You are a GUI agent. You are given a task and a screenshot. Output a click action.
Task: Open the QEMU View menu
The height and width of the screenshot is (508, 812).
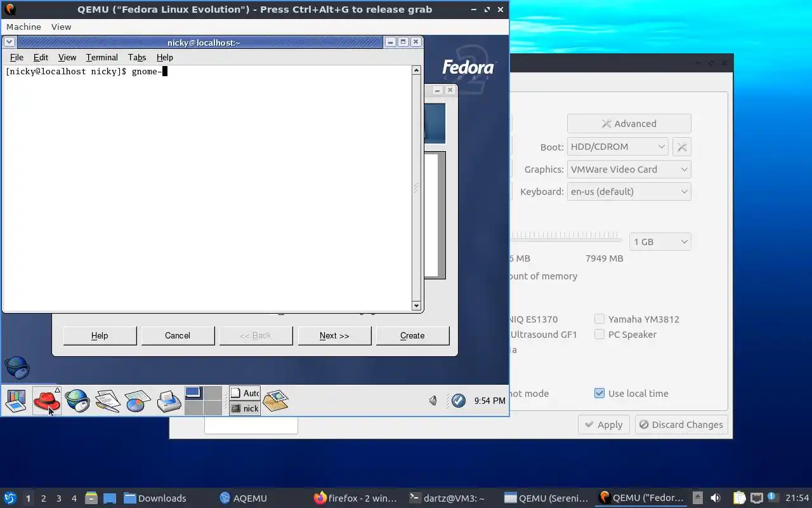[x=61, y=27]
